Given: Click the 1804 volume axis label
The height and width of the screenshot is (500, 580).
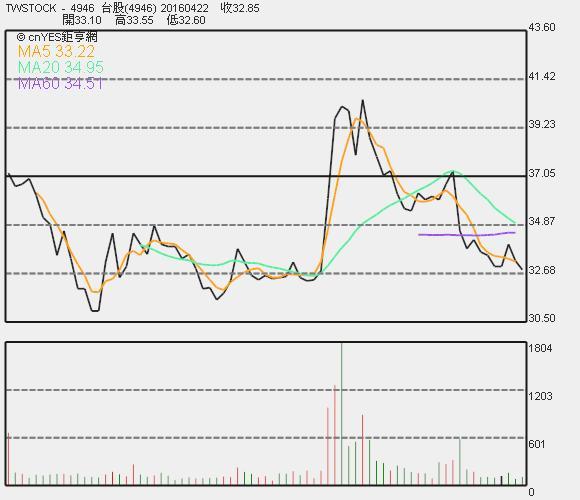Looking at the screenshot, I should coord(540,348).
